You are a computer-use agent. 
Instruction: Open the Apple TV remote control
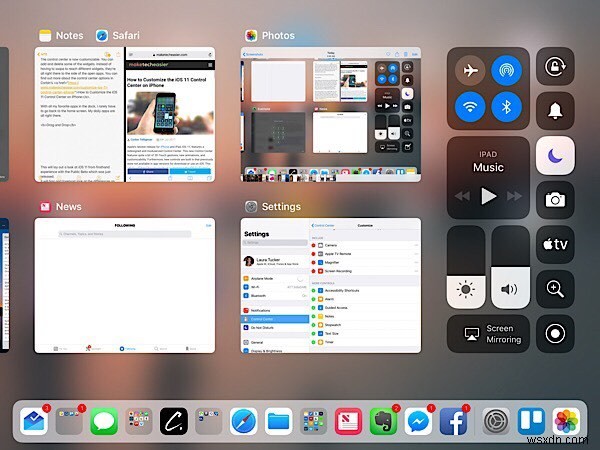coord(555,245)
